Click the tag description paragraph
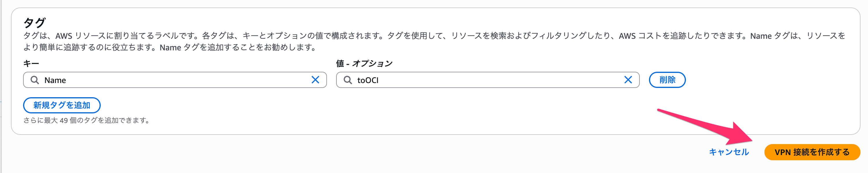Viewport: 868px width, 173px height. [404, 40]
